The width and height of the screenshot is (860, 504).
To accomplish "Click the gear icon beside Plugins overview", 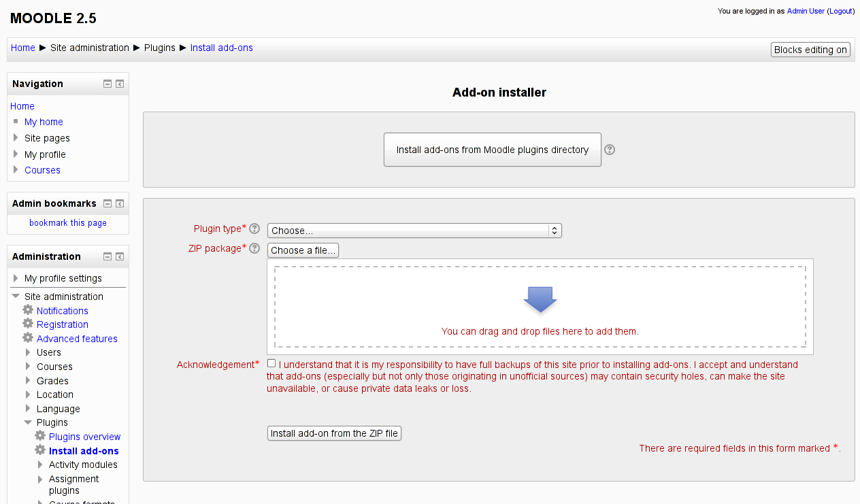I will (40, 436).
